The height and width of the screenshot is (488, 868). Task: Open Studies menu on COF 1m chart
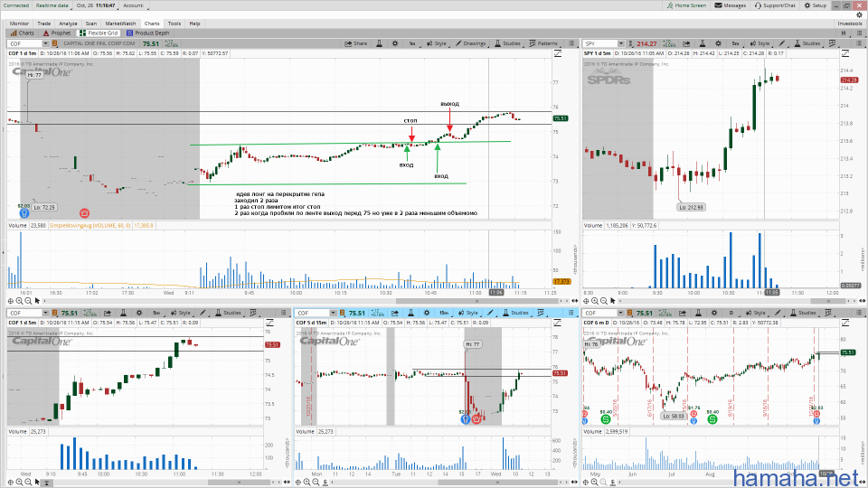click(x=507, y=43)
